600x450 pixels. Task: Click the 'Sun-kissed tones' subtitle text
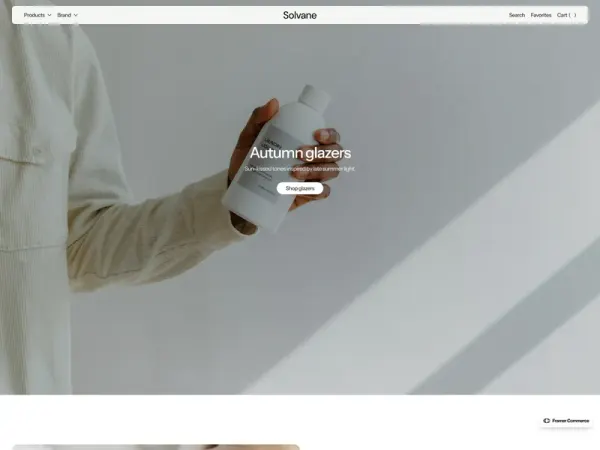pos(300,169)
